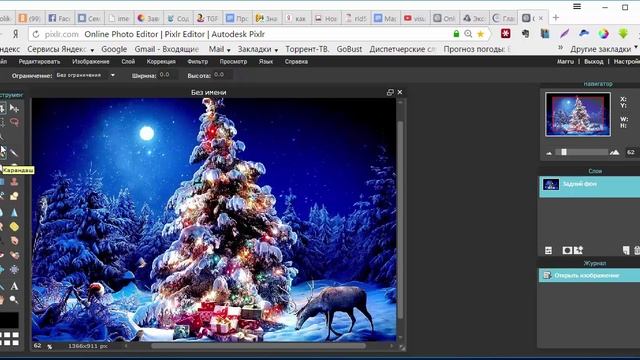Open the Редактировать menu
Screen dimensions: 640x360
(39, 62)
